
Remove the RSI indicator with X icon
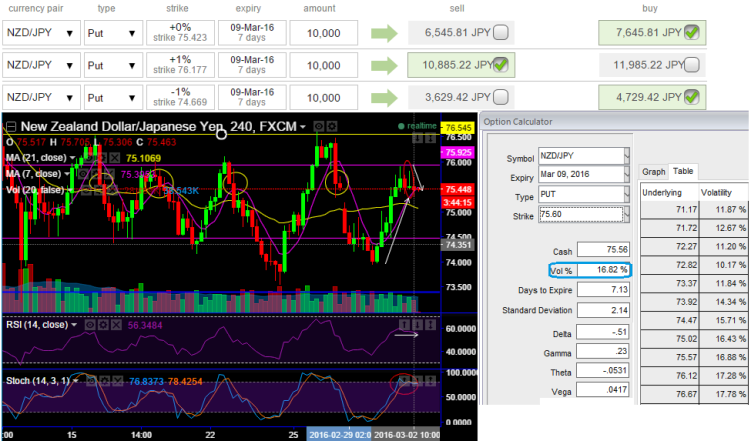(x=117, y=325)
